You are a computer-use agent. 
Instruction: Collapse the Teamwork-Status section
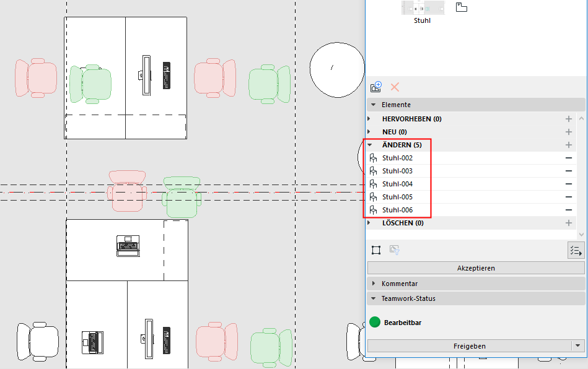[373, 298]
